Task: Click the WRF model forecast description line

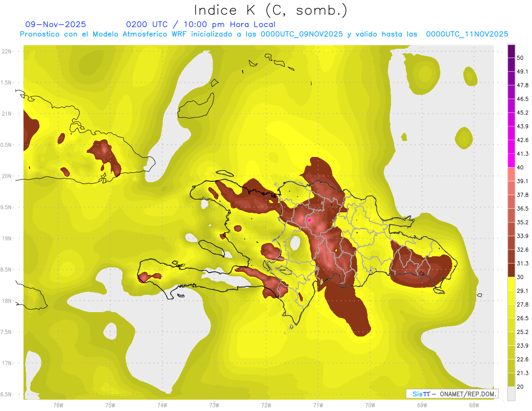Action: pyautogui.click(x=264, y=34)
